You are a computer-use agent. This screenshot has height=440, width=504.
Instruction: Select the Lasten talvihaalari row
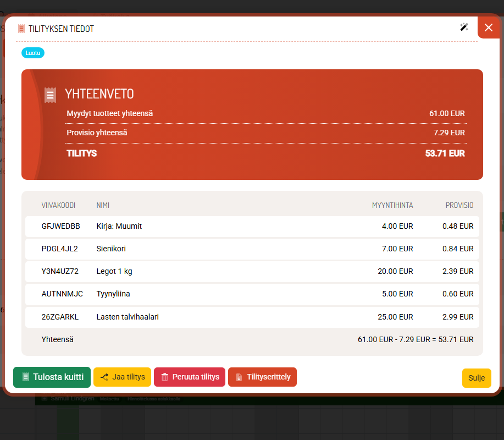point(252,317)
